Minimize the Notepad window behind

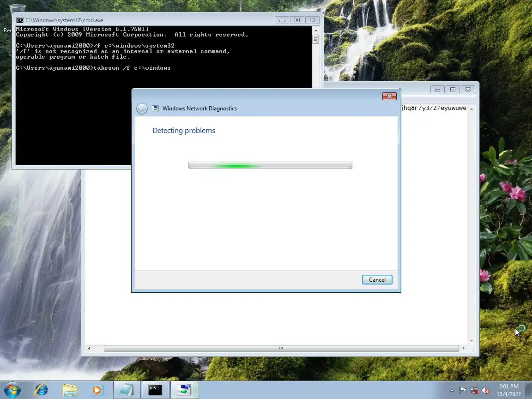[x=437, y=90]
